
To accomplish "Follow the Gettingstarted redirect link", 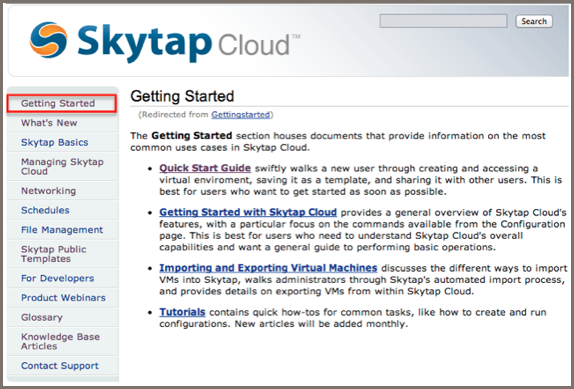I will coord(241,115).
